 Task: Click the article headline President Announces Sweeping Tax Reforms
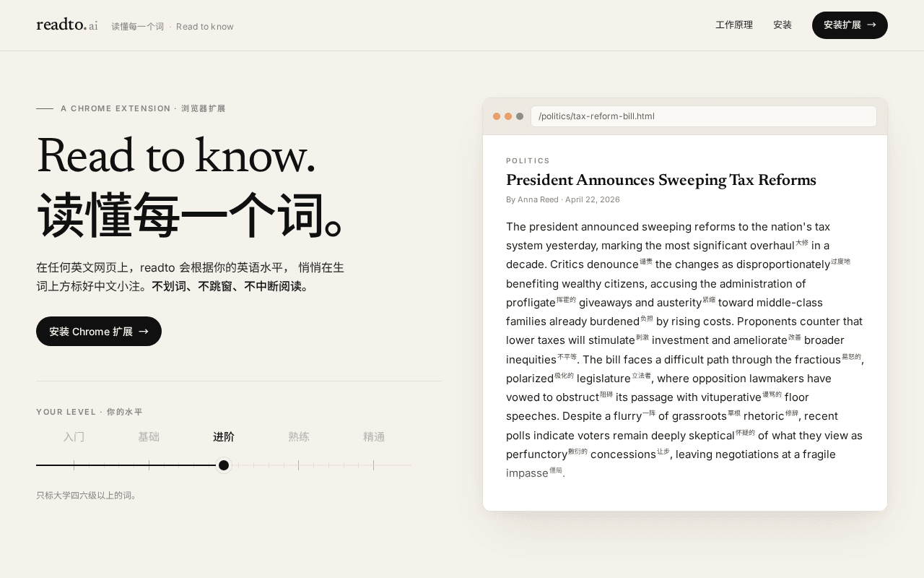[x=661, y=180]
